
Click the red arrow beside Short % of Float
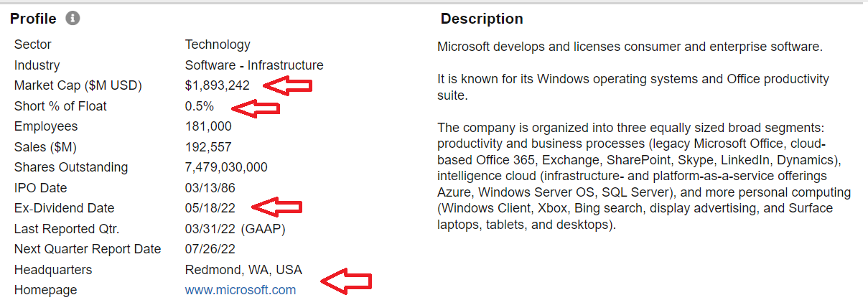coord(255,109)
